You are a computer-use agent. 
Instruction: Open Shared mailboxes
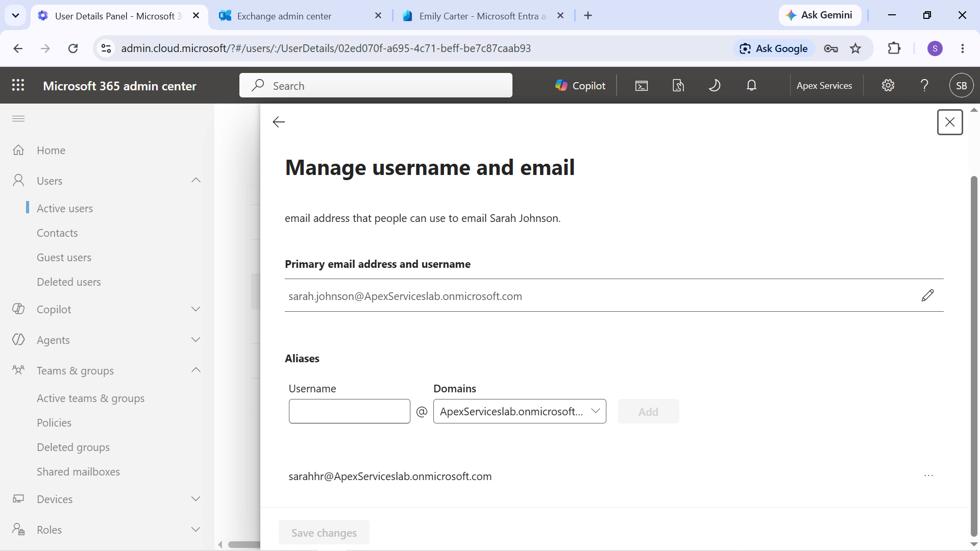(x=78, y=472)
